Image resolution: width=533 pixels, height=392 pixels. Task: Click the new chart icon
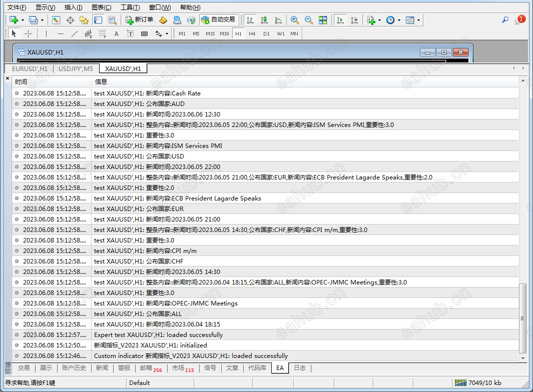(14, 20)
